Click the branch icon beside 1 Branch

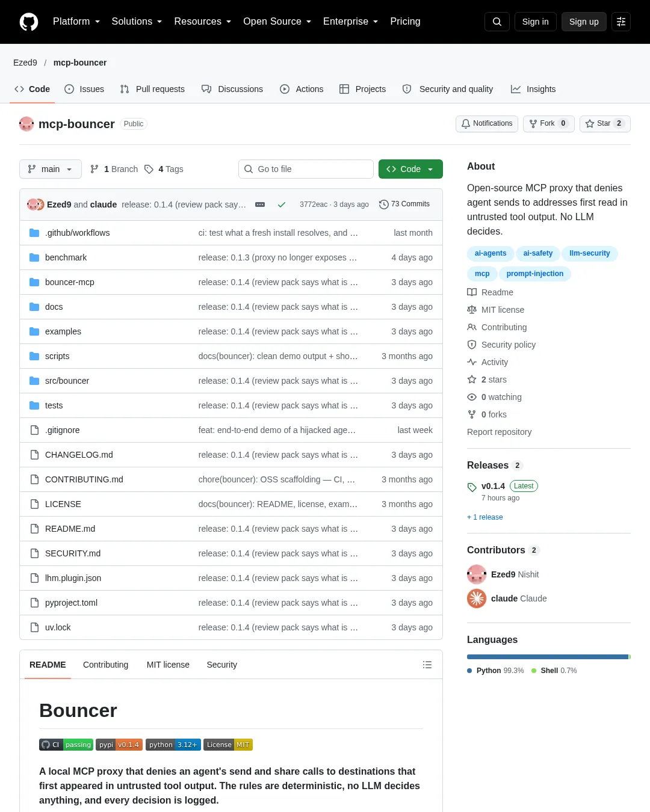(94, 169)
